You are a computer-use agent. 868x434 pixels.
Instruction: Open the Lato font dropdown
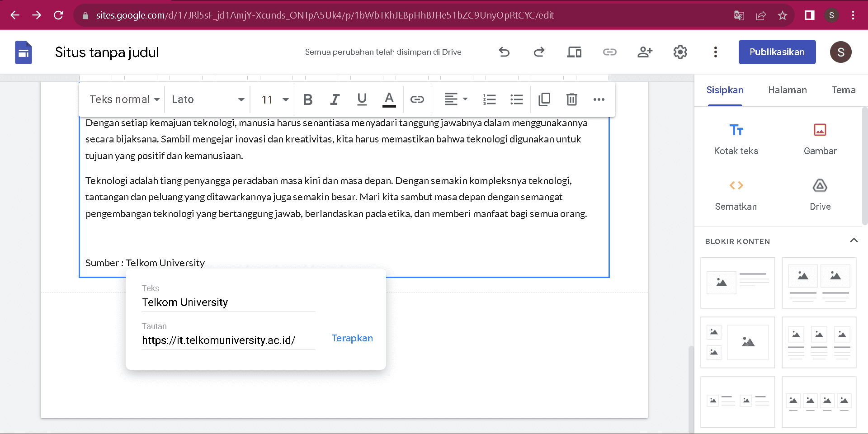pos(208,99)
